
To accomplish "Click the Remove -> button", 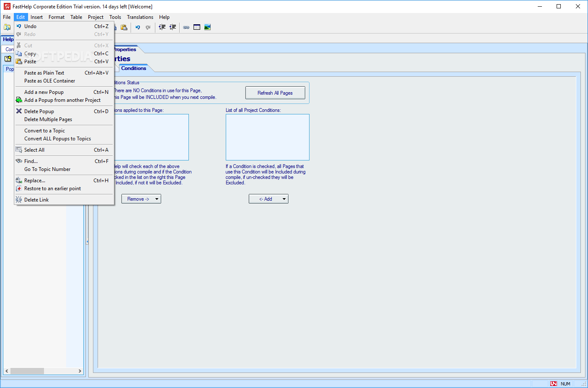I will (138, 199).
